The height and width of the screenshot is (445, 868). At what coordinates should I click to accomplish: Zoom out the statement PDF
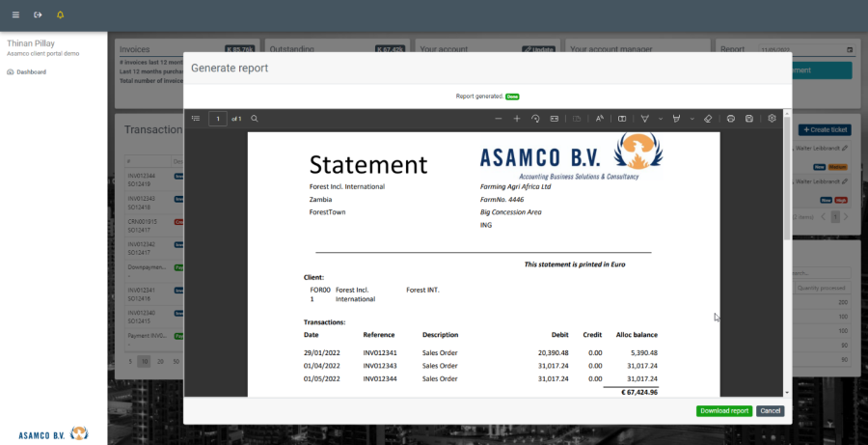(x=498, y=119)
